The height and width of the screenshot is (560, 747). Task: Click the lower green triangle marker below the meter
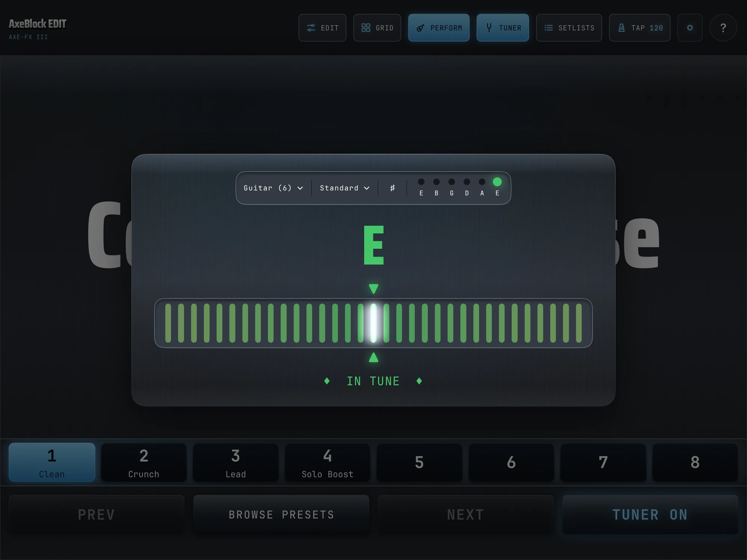[x=373, y=358]
